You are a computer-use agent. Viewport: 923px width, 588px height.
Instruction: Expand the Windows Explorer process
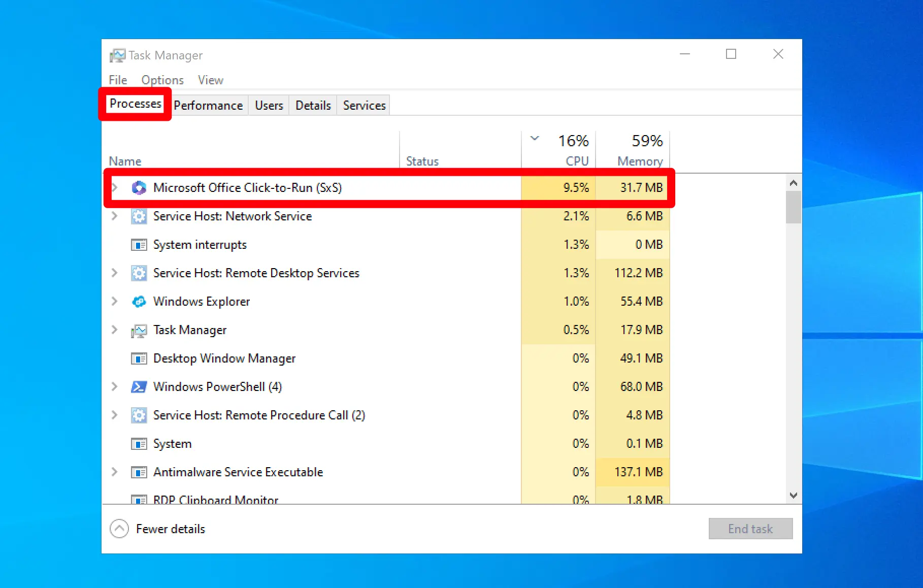[115, 301]
